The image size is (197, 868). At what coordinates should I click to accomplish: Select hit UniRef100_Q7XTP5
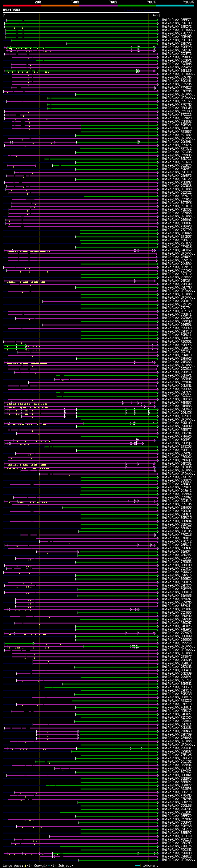[176, 230]
